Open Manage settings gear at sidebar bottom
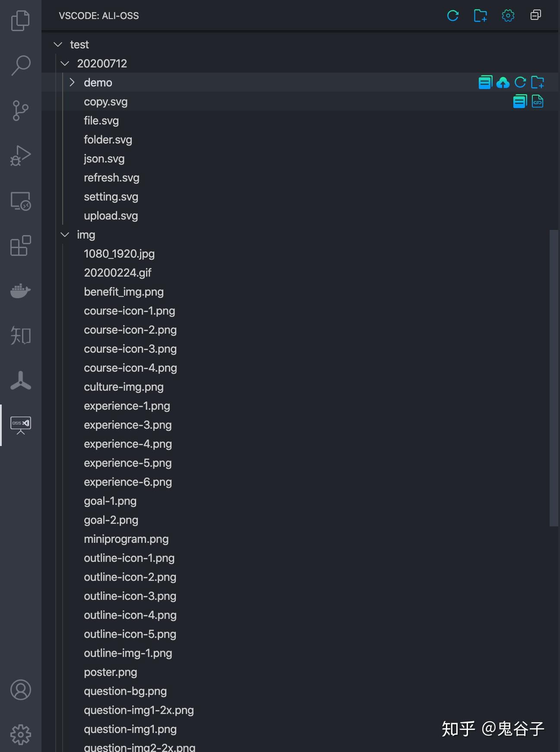Image resolution: width=560 pixels, height=752 pixels. point(20,734)
